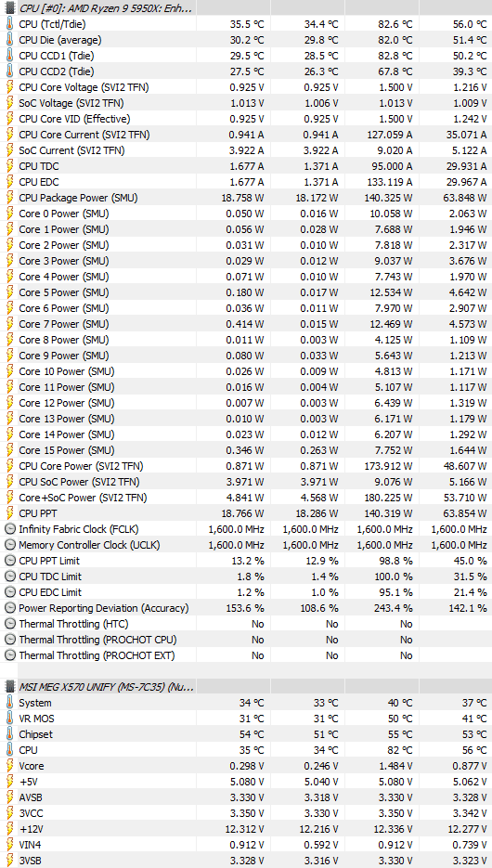Click the 12.312 V current +12V value
The image size is (492, 868).
[245, 829]
